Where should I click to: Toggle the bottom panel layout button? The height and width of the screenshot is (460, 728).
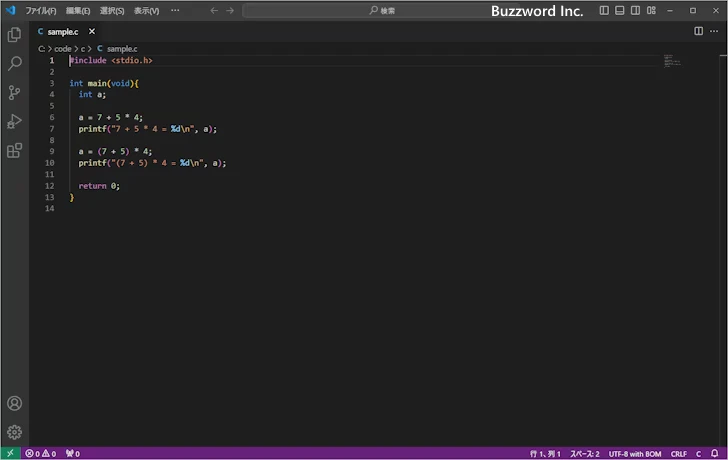pos(620,10)
